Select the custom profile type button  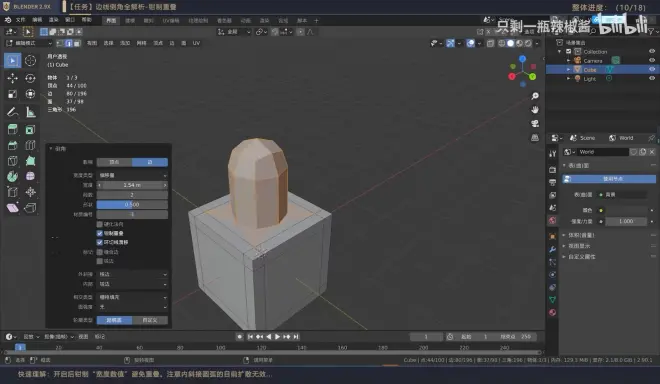pos(150,320)
